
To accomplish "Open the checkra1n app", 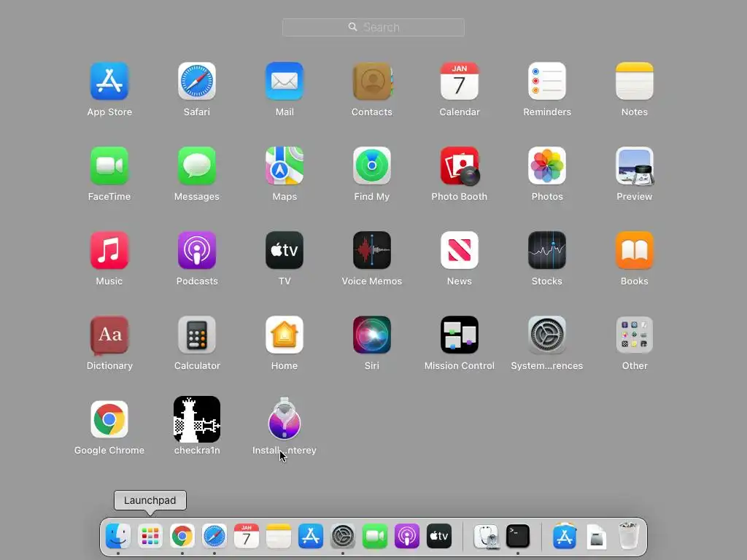I will click(x=197, y=419).
